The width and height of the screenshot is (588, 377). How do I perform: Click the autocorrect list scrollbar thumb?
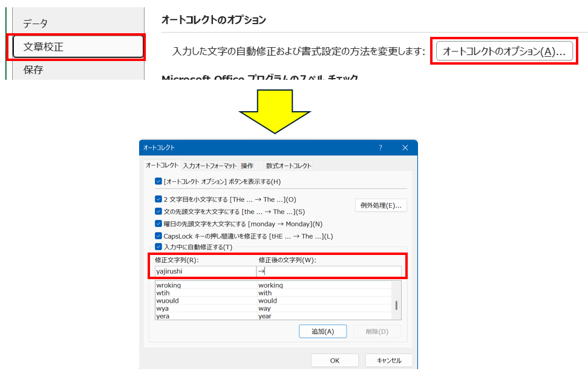396,305
